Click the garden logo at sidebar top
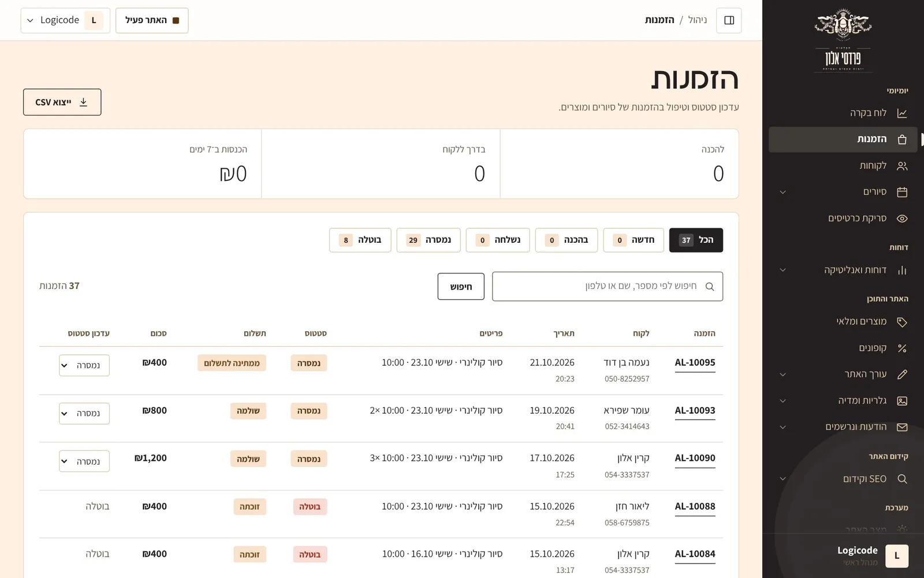 pos(843,39)
